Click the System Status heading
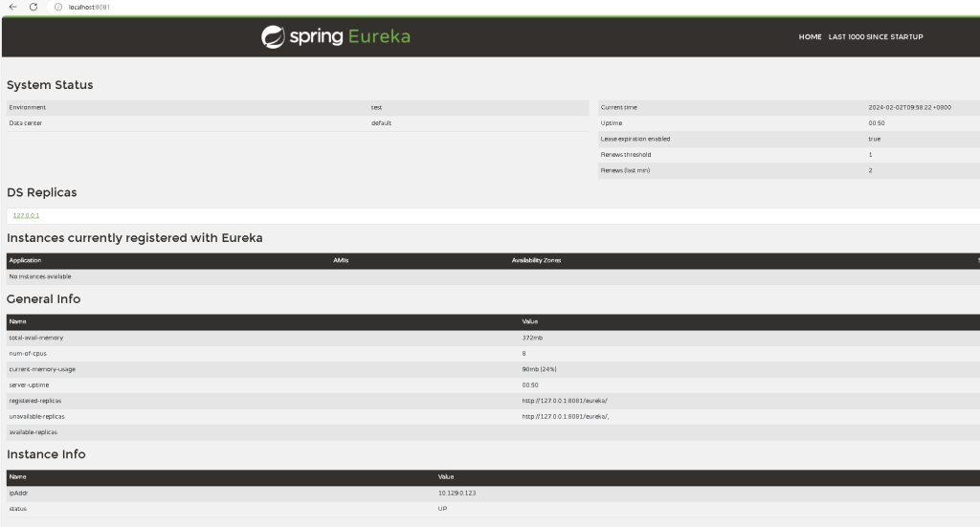 [x=50, y=85]
